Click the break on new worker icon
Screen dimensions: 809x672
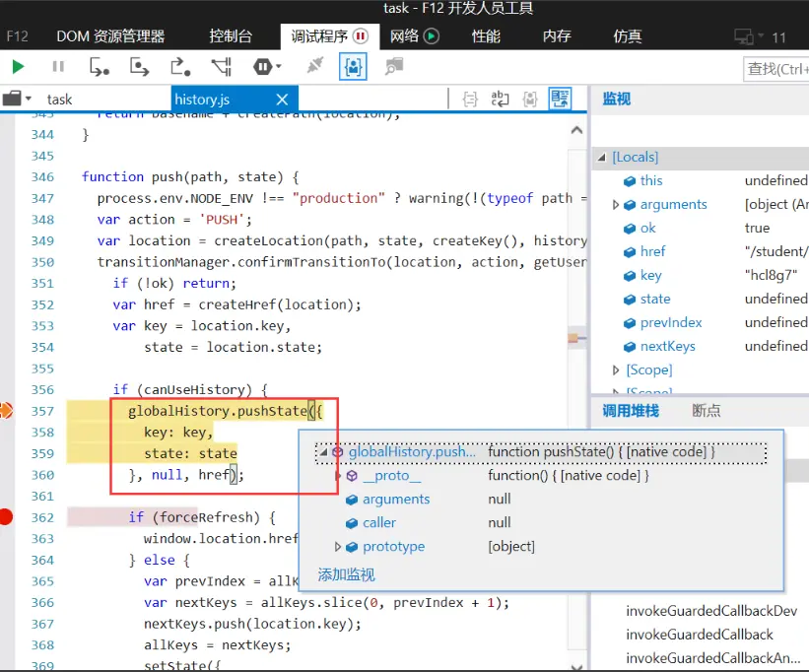[x=222, y=67]
